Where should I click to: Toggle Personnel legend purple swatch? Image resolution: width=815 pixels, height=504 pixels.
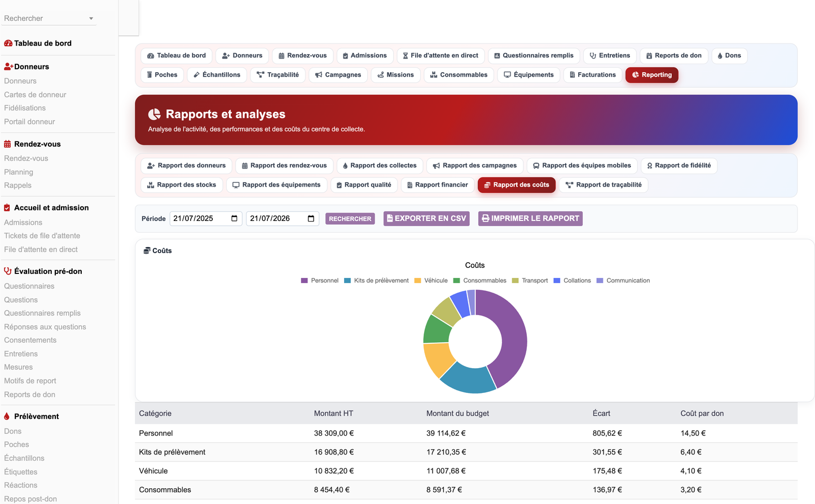coord(305,281)
